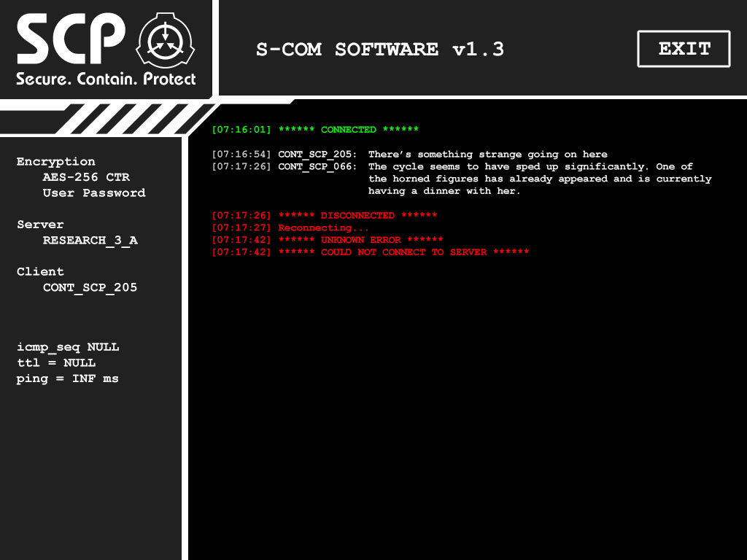The width and height of the screenshot is (747, 560).
Task: Click sender CONT_SCP_066 in the log
Action: [x=317, y=167]
